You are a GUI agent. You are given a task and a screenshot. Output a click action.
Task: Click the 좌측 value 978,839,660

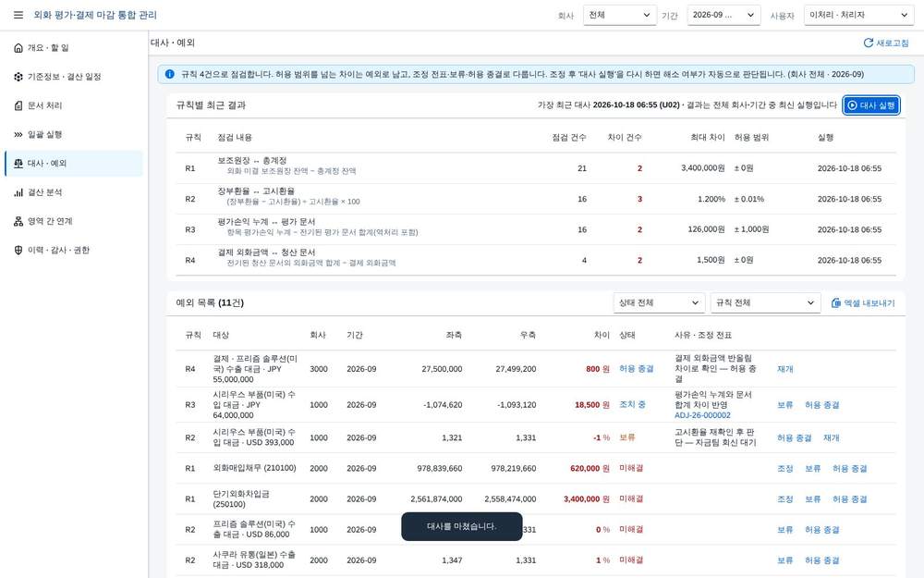click(x=440, y=468)
